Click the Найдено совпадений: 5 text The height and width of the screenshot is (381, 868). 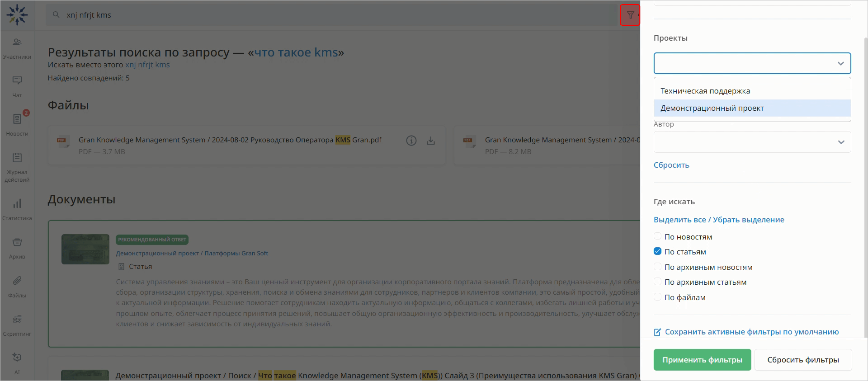(89, 78)
